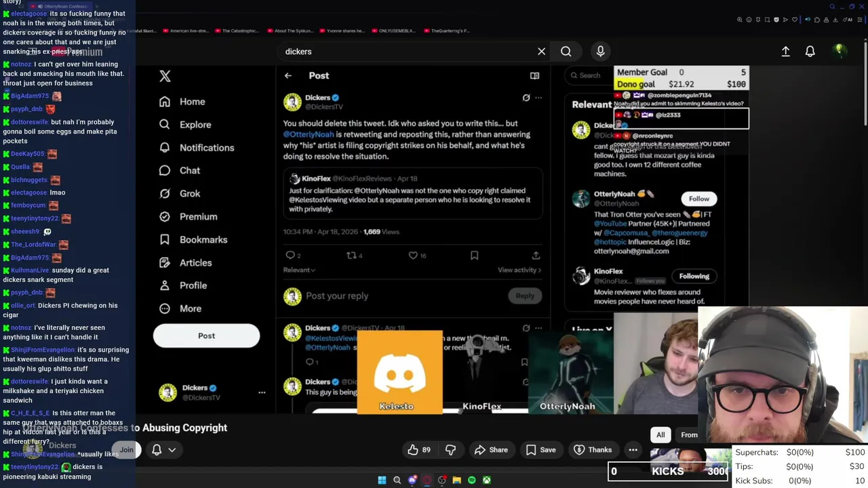Toggle the Following button for KinoFlex

click(x=694, y=276)
